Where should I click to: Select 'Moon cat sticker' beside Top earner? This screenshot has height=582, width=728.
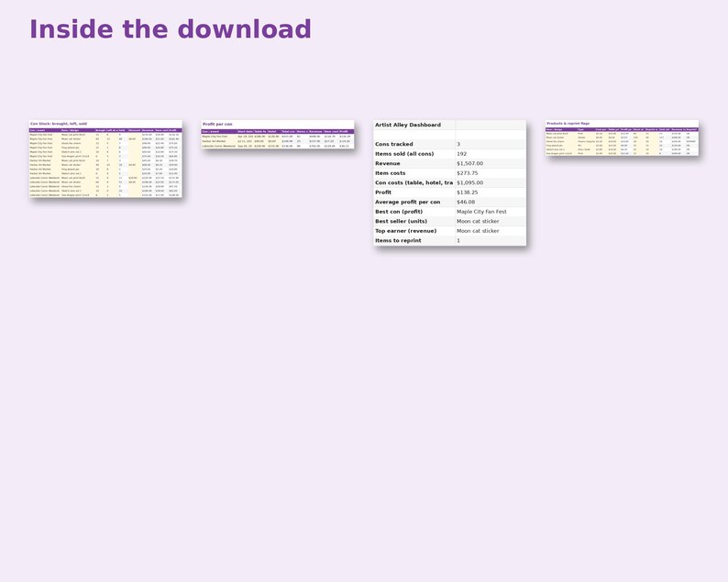coord(478,231)
